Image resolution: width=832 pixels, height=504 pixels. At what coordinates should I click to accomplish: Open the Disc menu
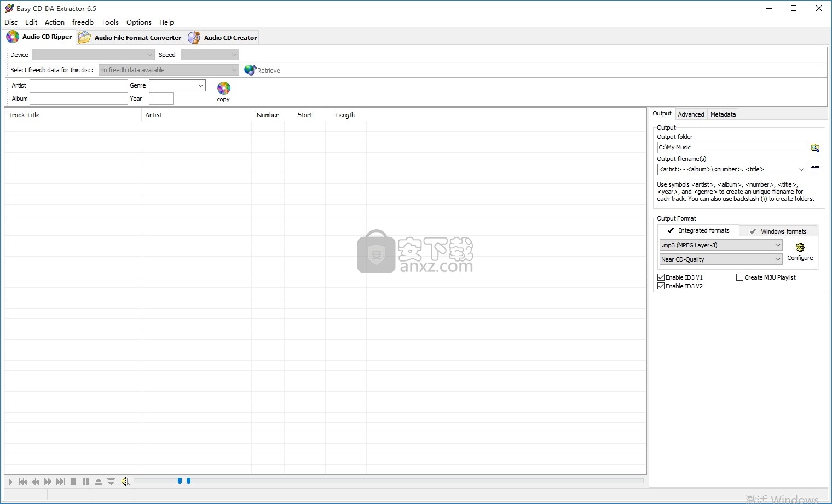(x=11, y=22)
